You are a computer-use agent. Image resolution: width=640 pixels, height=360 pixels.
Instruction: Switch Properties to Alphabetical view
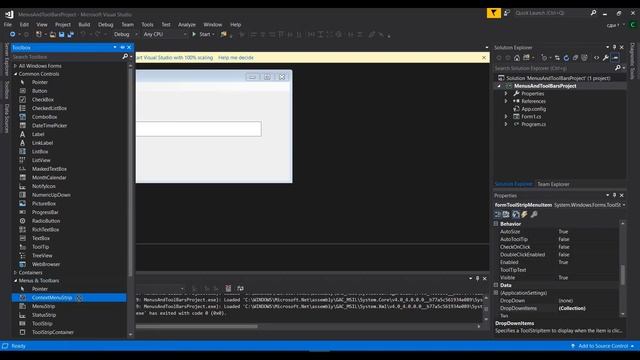[x=506, y=214]
